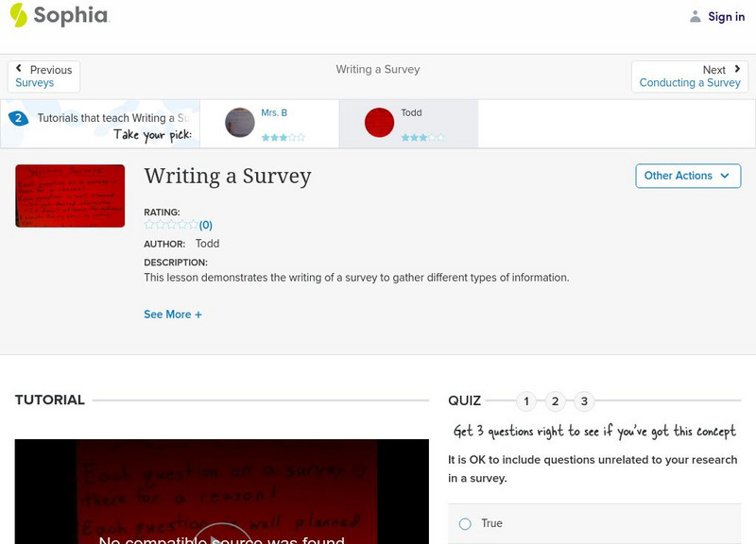
Task: Jump to quiz question 2
Action: point(556,401)
